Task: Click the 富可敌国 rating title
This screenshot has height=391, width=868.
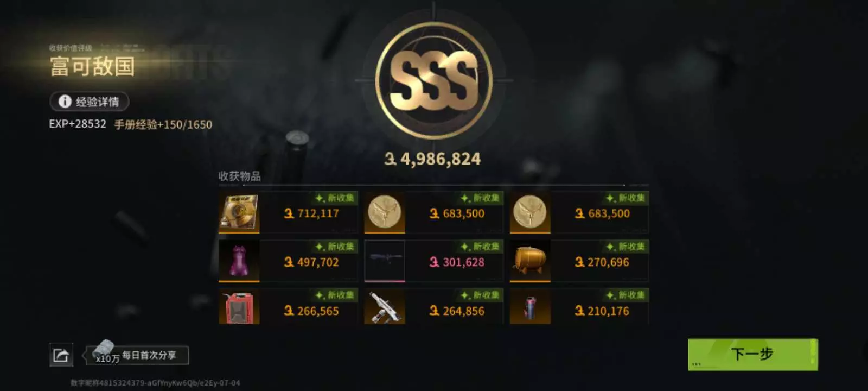Action: (x=93, y=67)
